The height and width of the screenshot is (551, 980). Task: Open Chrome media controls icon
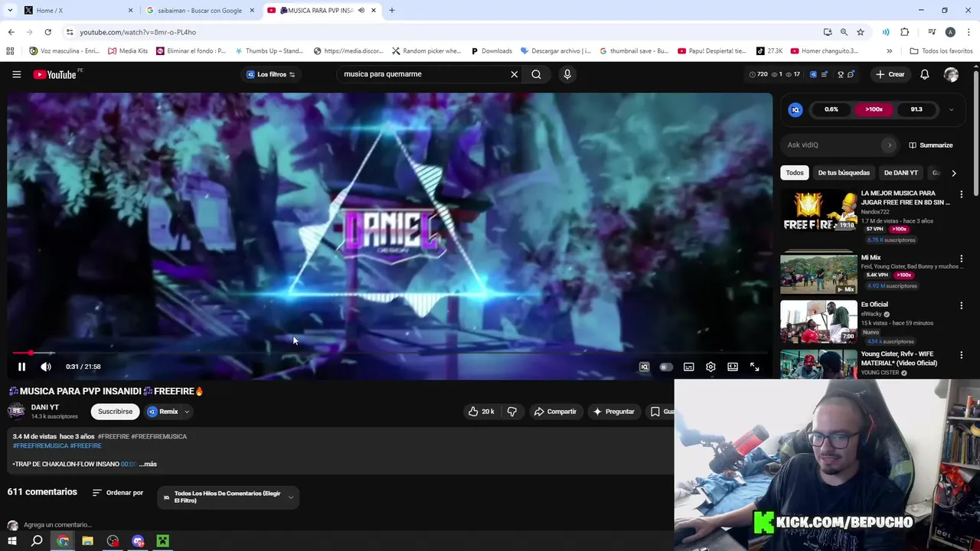[x=932, y=32]
